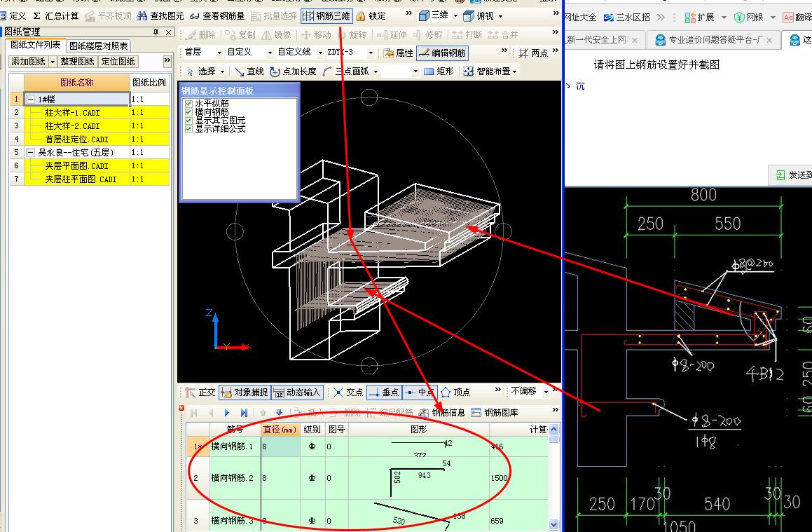
Task: Uncheck 显示详细公式 option
Action: coord(188,128)
